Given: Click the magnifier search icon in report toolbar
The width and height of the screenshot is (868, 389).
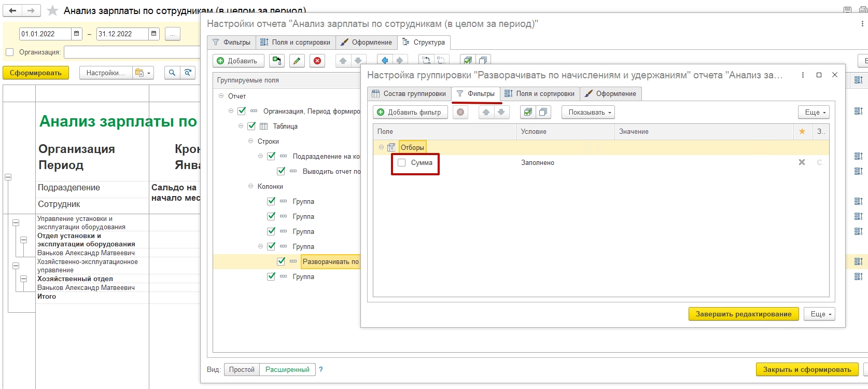Looking at the screenshot, I should pos(172,73).
